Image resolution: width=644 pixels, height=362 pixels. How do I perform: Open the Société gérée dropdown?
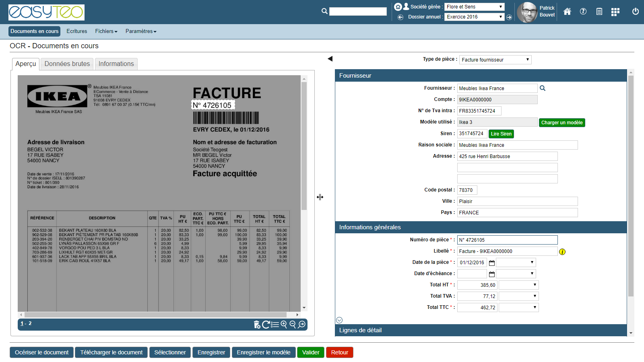474,7
